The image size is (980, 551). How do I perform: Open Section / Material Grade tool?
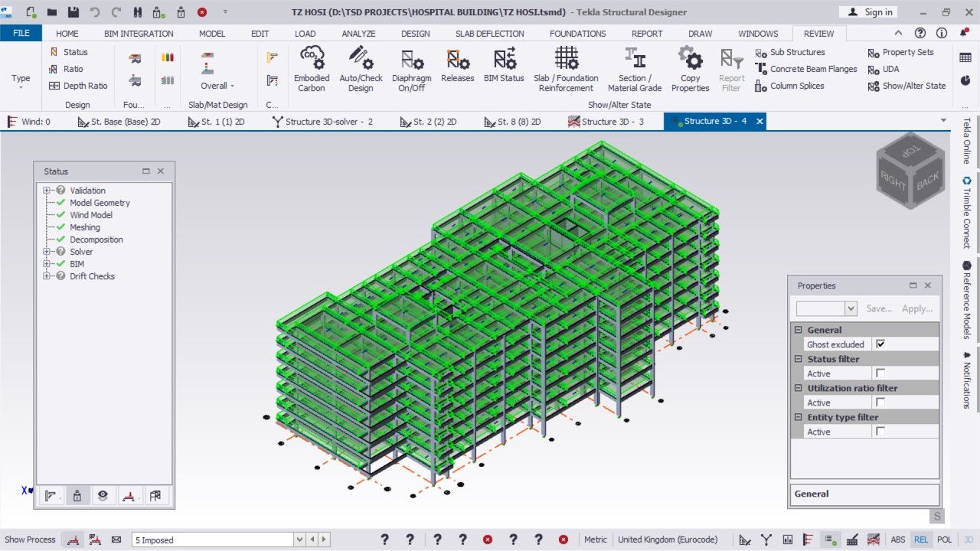click(635, 70)
